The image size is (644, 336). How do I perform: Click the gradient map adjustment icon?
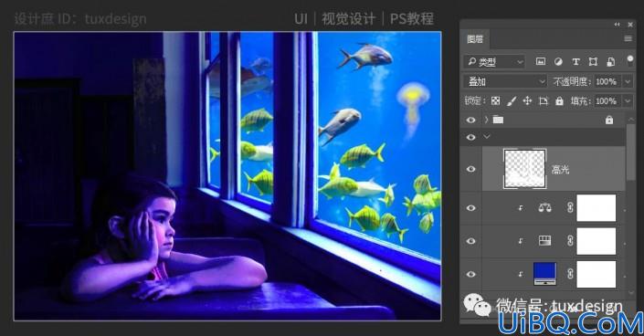[x=544, y=241]
